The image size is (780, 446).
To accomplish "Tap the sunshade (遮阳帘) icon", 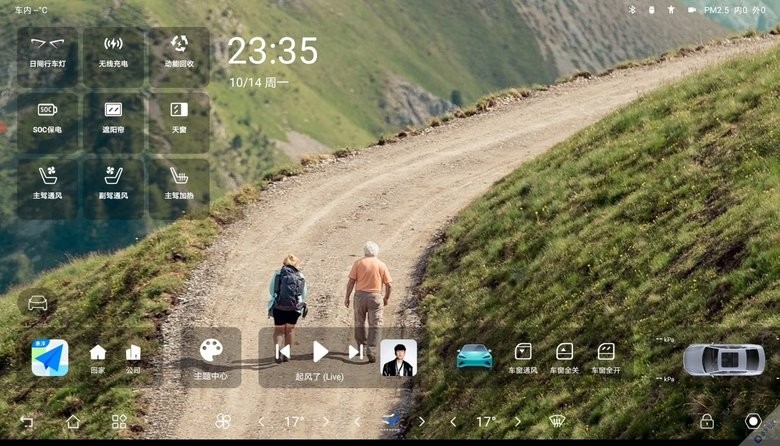I will [113, 119].
